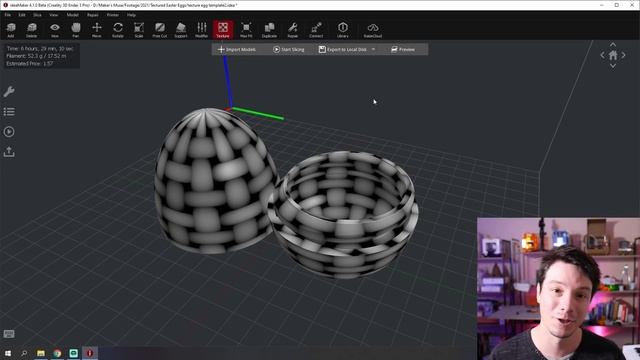Open the Repair wrench tool in toolbar
The height and width of the screenshot is (360, 640).
[293, 30]
